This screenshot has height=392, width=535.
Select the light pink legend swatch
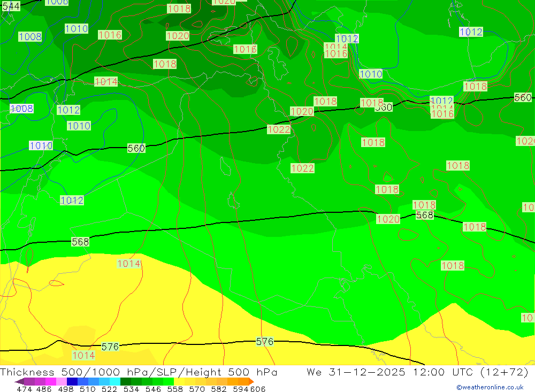[62, 381]
